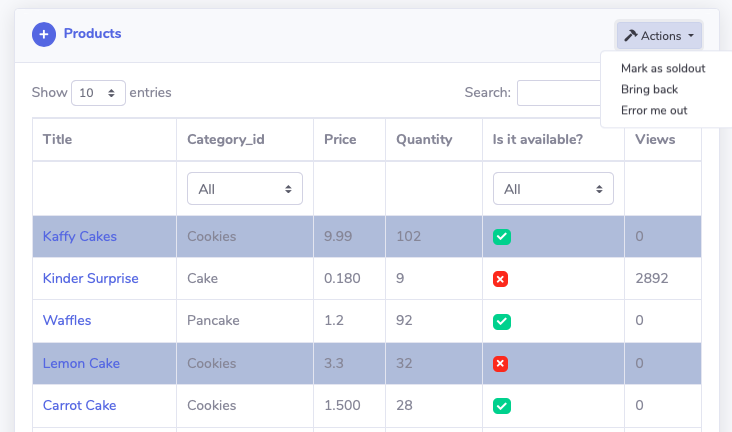This screenshot has width=732, height=432.
Task: Open the Actions dropdown button
Action: tap(659, 36)
